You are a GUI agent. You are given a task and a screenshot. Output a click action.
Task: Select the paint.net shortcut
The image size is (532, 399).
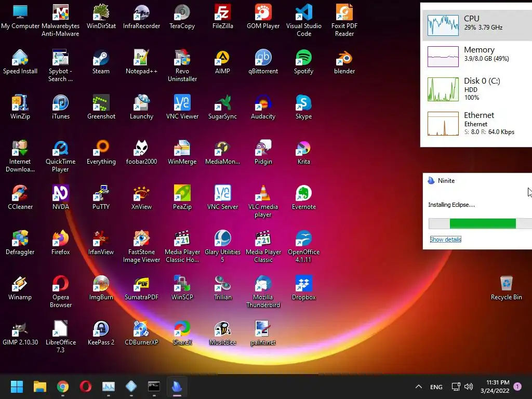(x=263, y=333)
